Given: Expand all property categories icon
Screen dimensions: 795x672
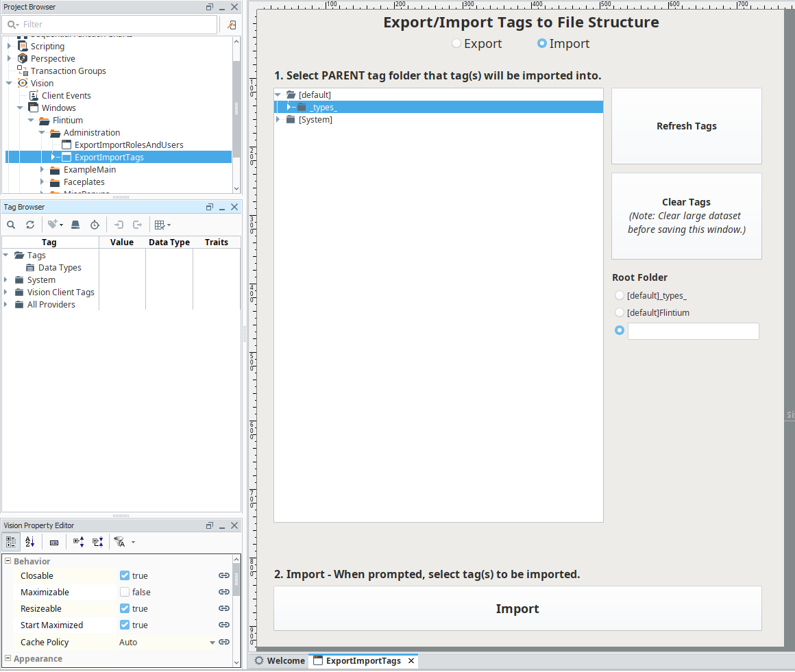Looking at the screenshot, I should click(78, 542).
